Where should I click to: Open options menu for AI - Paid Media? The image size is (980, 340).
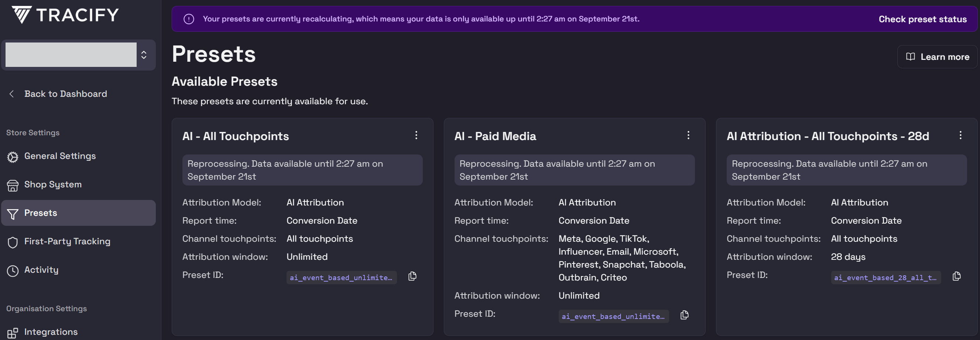click(x=688, y=135)
